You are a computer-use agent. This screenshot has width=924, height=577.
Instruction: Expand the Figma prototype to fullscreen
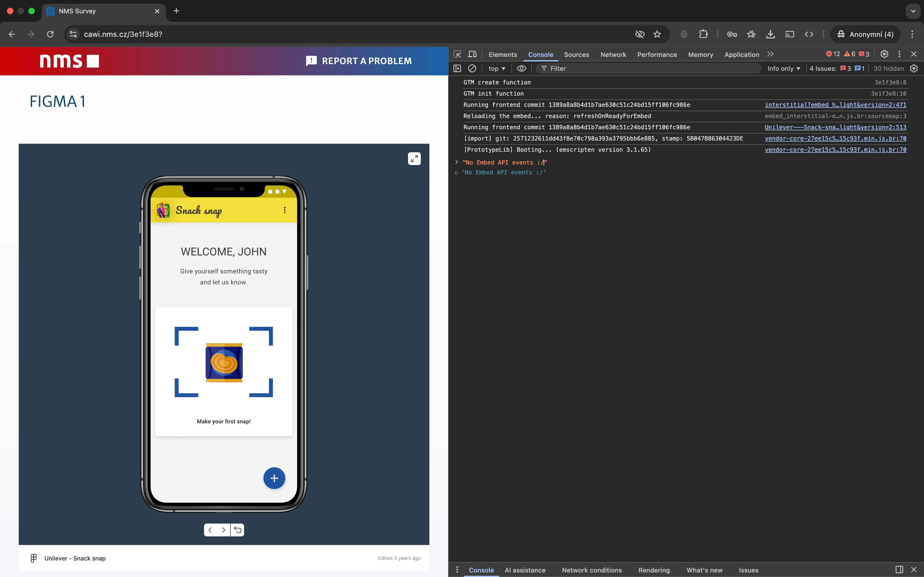[414, 158]
